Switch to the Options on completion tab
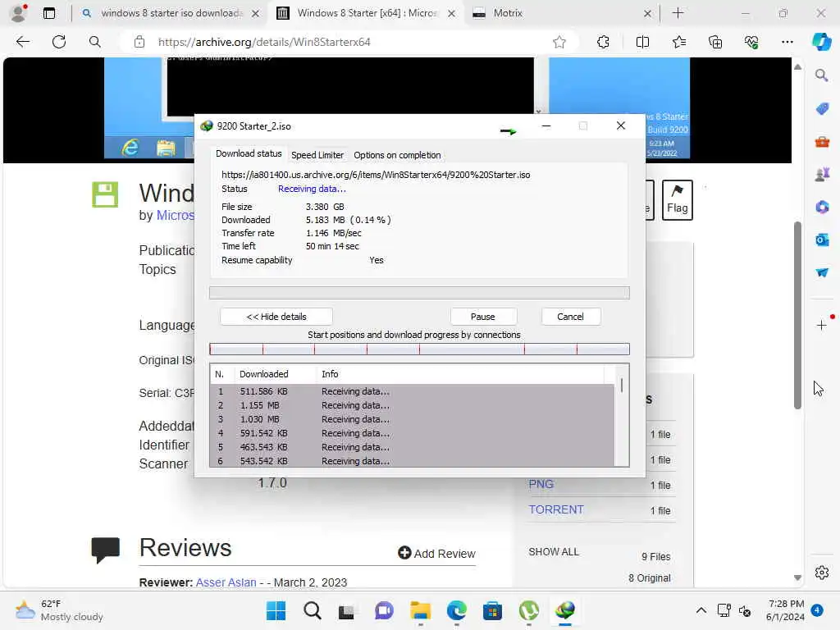This screenshot has width=840, height=630. pos(397,155)
